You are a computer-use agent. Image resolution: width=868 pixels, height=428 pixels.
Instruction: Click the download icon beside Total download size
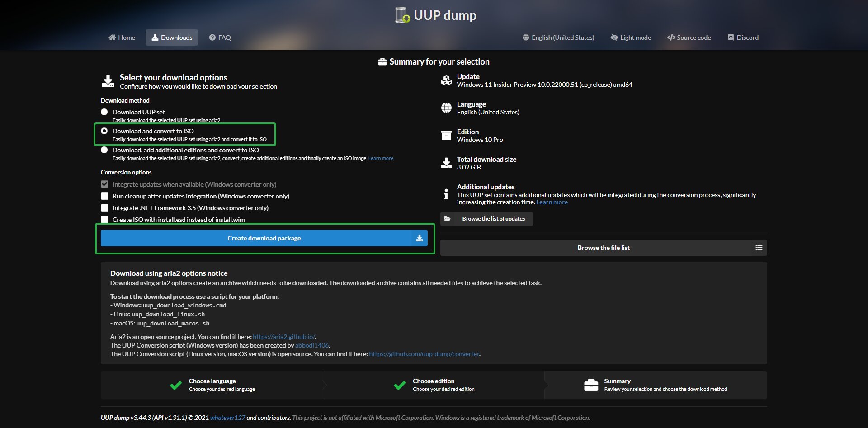[x=446, y=163]
